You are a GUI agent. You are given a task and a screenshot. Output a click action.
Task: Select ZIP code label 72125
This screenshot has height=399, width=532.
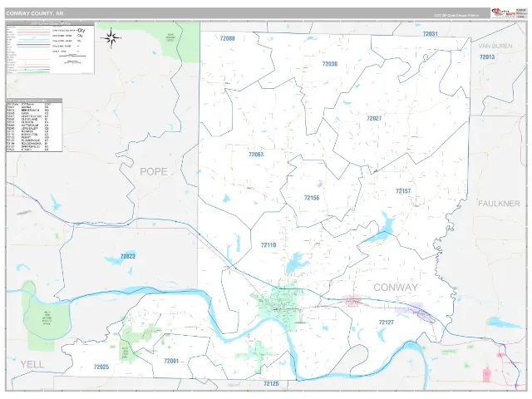[x=271, y=384]
